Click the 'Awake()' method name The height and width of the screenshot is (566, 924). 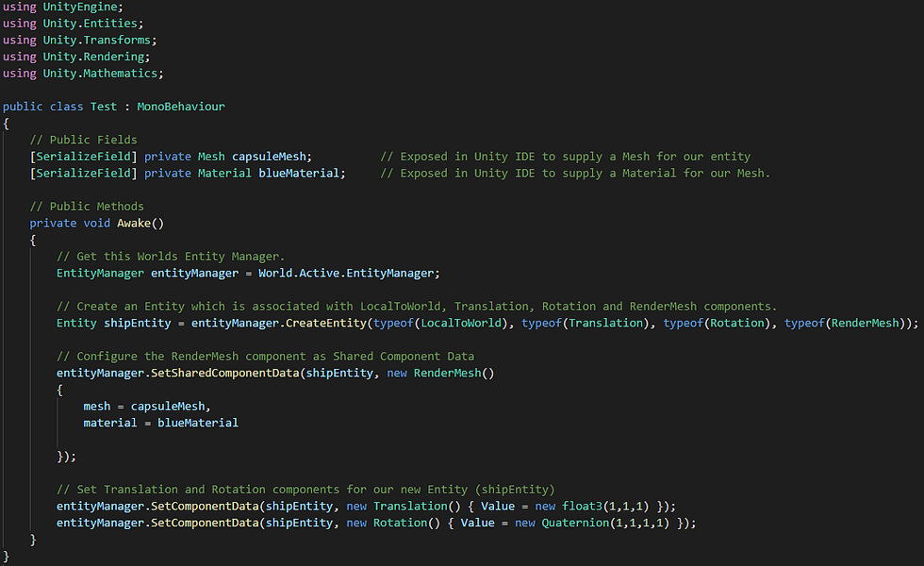tap(140, 223)
